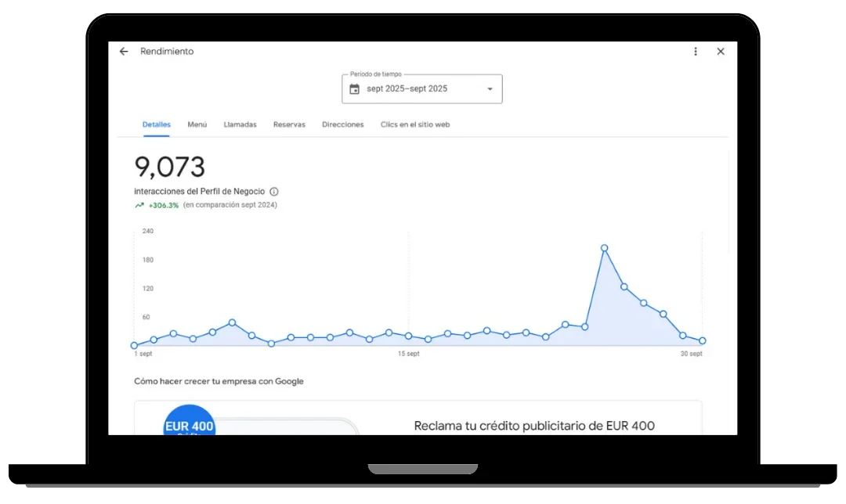This screenshot has height=504, width=846.
Task: Click Cómo hacer crecer tu empresa con Google
Action: (x=219, y=381)
